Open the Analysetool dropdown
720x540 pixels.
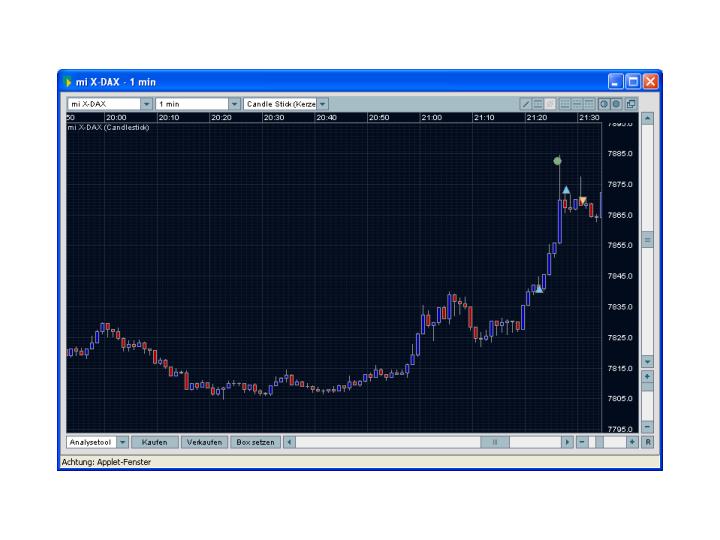click(x=123, y=442)
